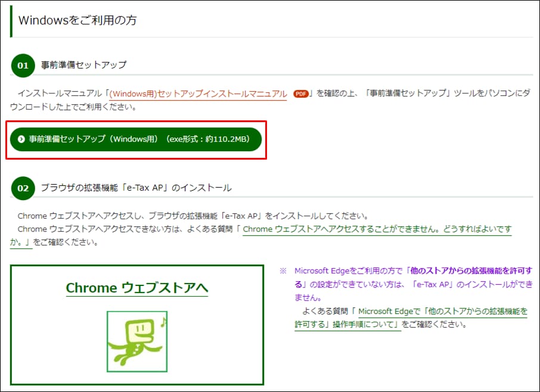Image resolution: width=540 pixels, height=392 pixels.
Task: Open the Chrome ウェブストアへ link
Action: click(136, 288)
